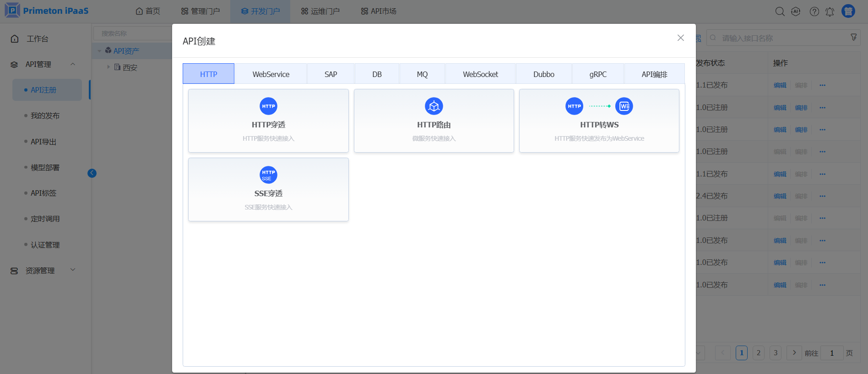Open the search magnifier in top bar

click(x=780, y=11)
